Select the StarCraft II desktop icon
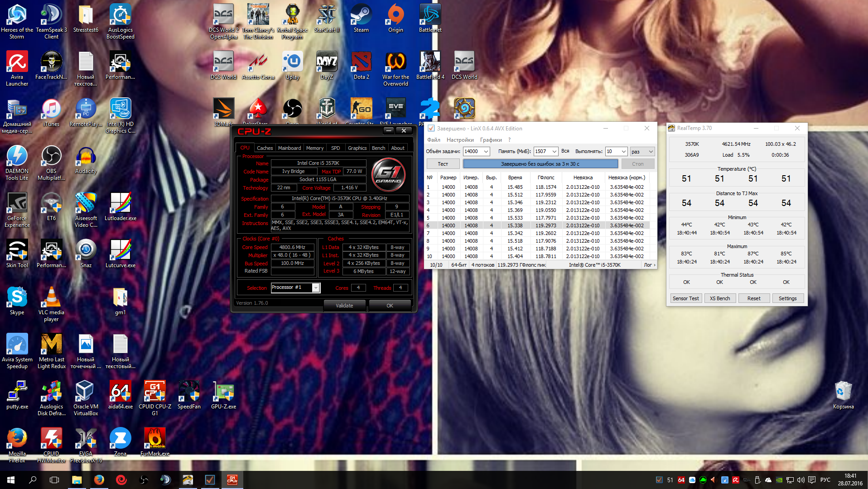 point(327,18)
